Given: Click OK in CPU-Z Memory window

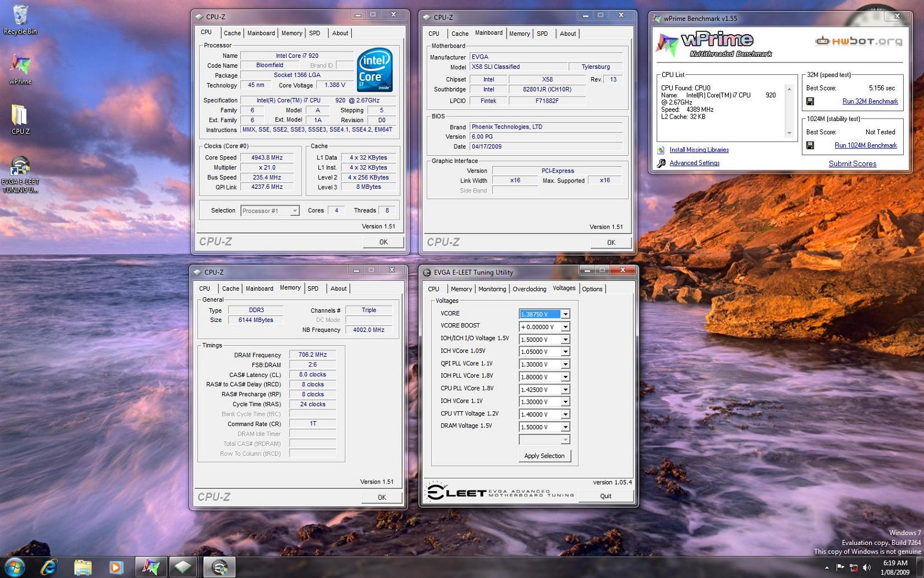Looking at the screenshot, I should [382, 497].
